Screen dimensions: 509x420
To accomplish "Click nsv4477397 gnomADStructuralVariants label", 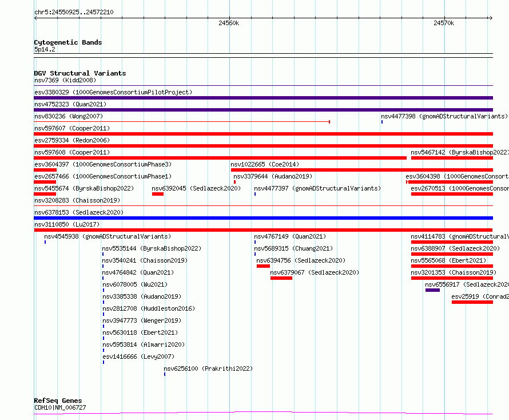I will (317, 188).
